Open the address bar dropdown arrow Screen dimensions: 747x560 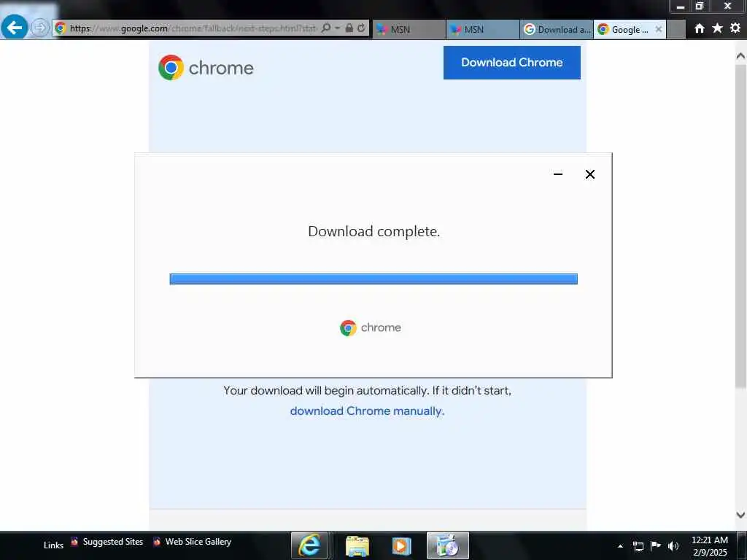pos(337,28)
